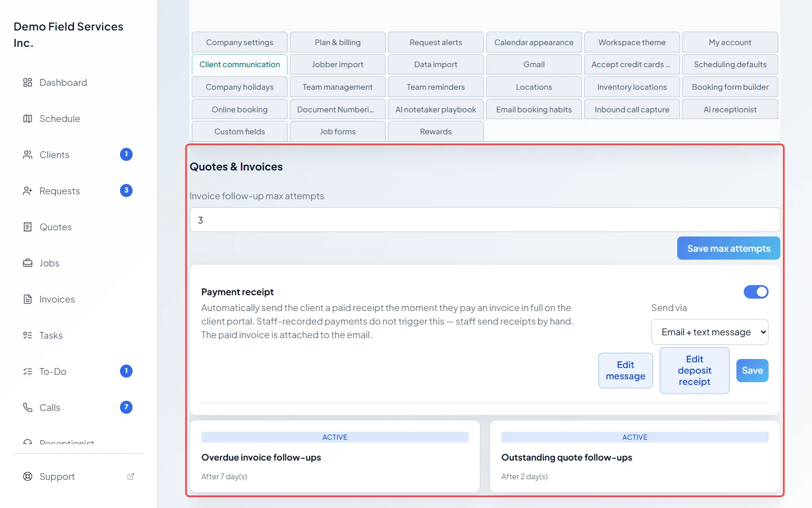
Task: Click the To-Do checklist icon
Action: point(28,371)
